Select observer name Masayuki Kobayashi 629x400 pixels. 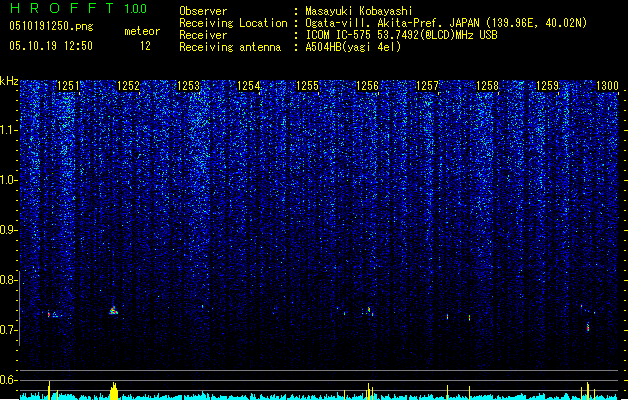(x=359, y=11)
